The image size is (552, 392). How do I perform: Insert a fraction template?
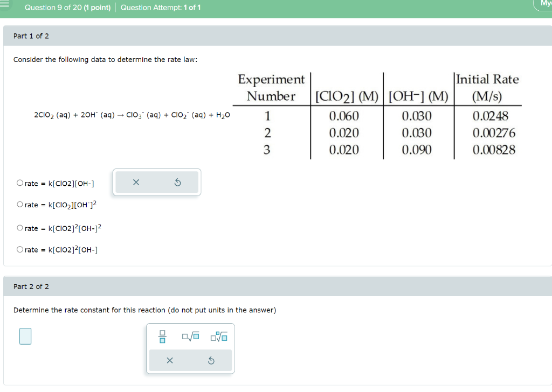click(x=162, y=337)
